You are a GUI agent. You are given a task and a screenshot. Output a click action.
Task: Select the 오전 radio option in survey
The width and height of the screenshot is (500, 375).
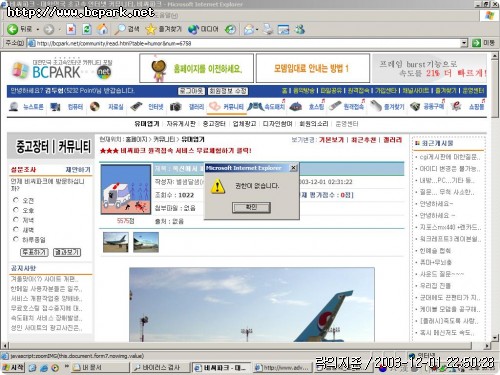click(16, 200)
